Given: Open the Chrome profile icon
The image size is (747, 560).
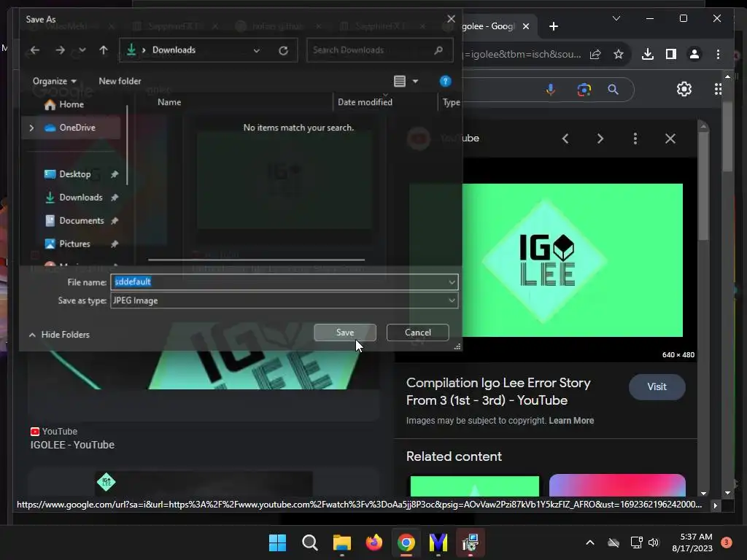Looking at the screenshot, I should [694, 54].
